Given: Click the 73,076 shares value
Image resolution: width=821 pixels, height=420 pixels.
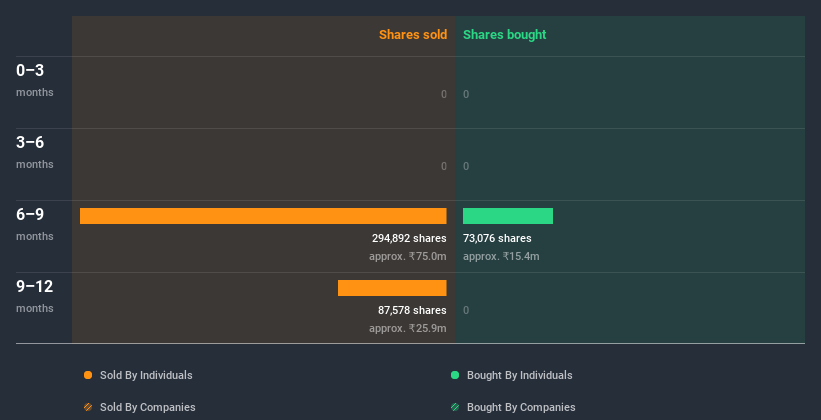Looking at the screenshot, I should [x=497, y=238].
